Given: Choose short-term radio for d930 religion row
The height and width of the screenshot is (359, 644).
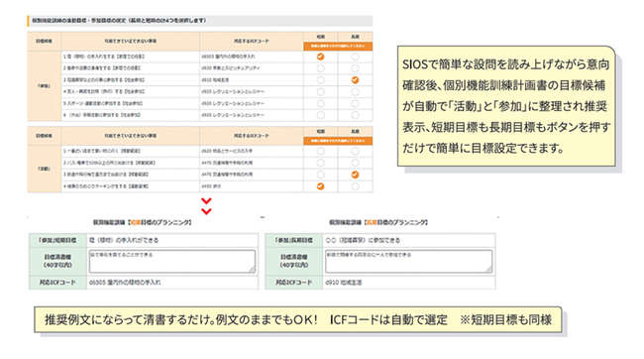Looking at the screenshot, I should pyautogui.click(x=320, y=68).
